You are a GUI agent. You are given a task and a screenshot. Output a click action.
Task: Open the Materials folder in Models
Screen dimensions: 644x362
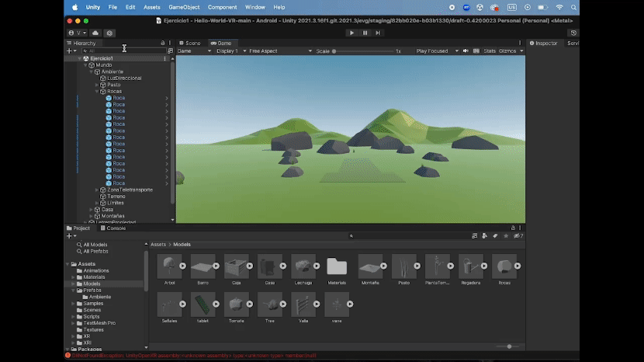(337, 266)
